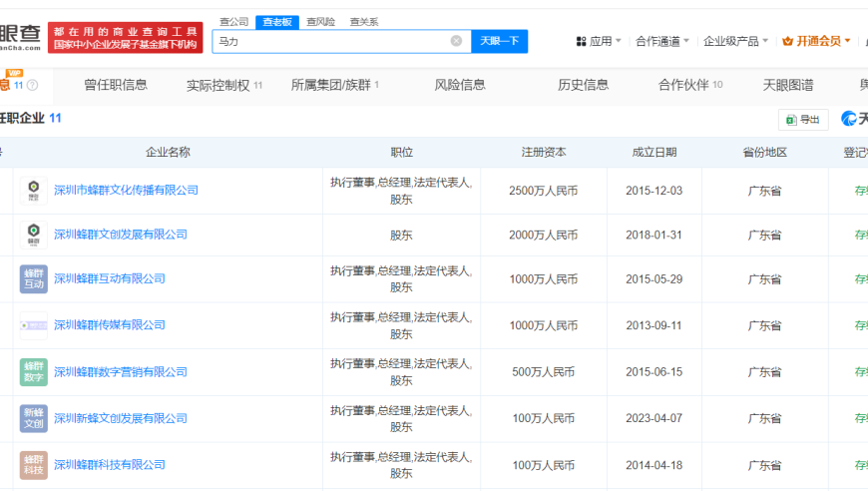Switch to the 查公司 search tab
The image size is (868, 491).
pos(233,22)
